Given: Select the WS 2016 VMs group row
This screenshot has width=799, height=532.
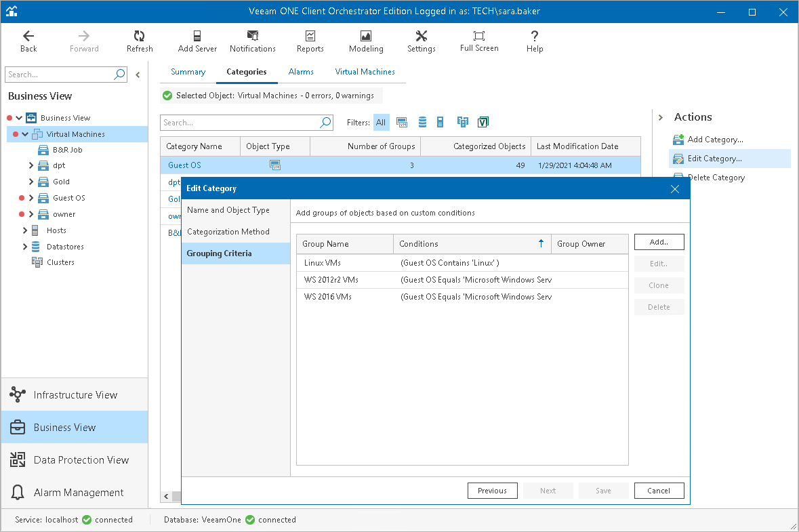Looking at the screenshot, I should pyautogui.click(x=462, y=297).
